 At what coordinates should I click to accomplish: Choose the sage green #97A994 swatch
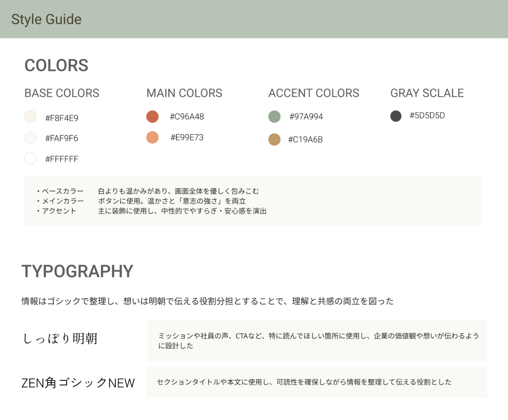274,116
